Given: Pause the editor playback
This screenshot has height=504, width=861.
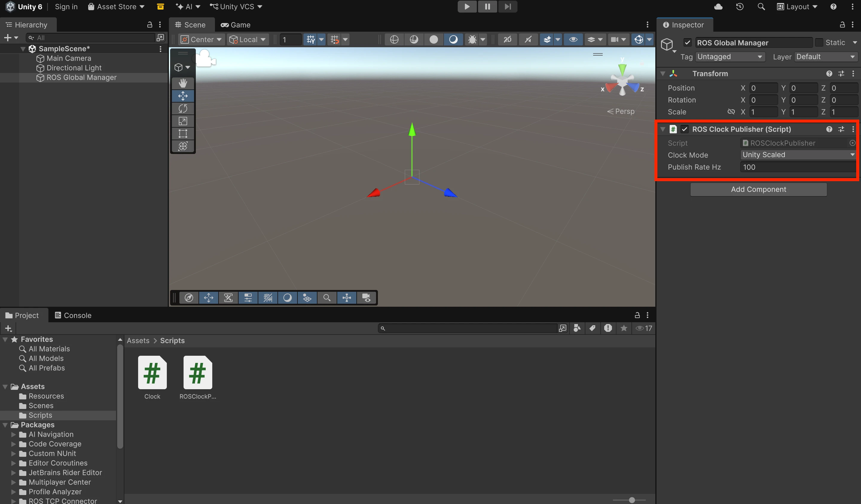Looking at the screenshot, I should (x=487, y=7).
